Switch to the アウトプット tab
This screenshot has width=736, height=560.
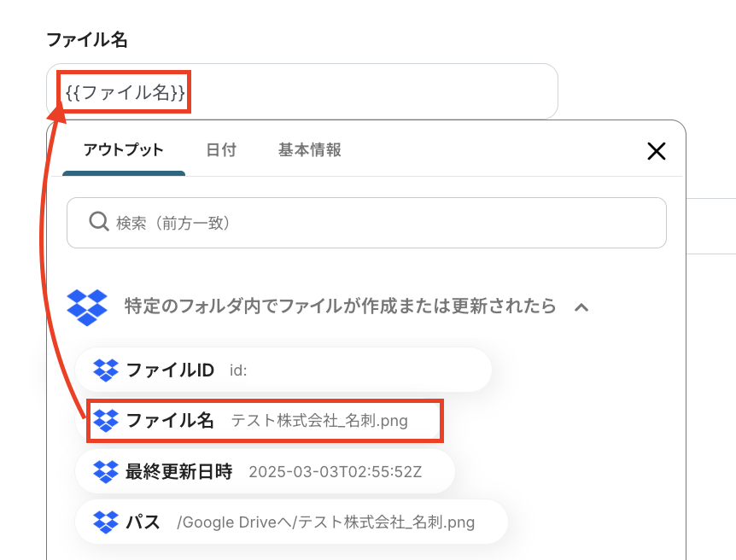(x=124, y=150)
